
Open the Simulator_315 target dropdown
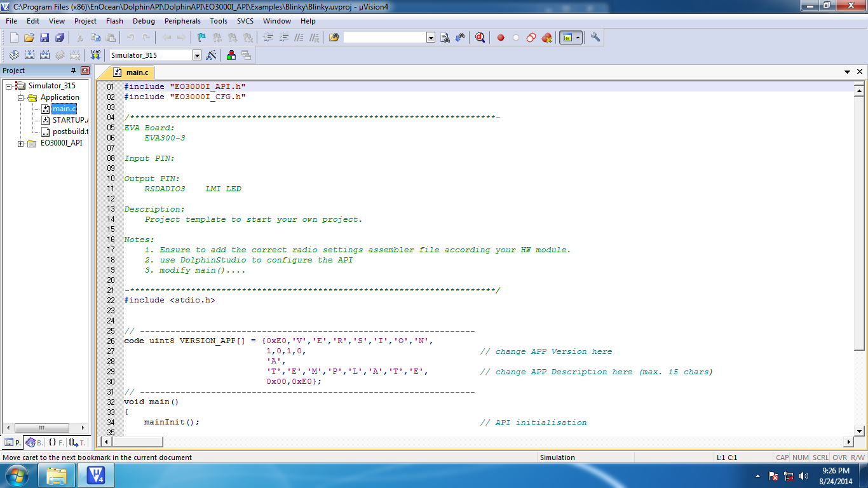pos(196,55)
